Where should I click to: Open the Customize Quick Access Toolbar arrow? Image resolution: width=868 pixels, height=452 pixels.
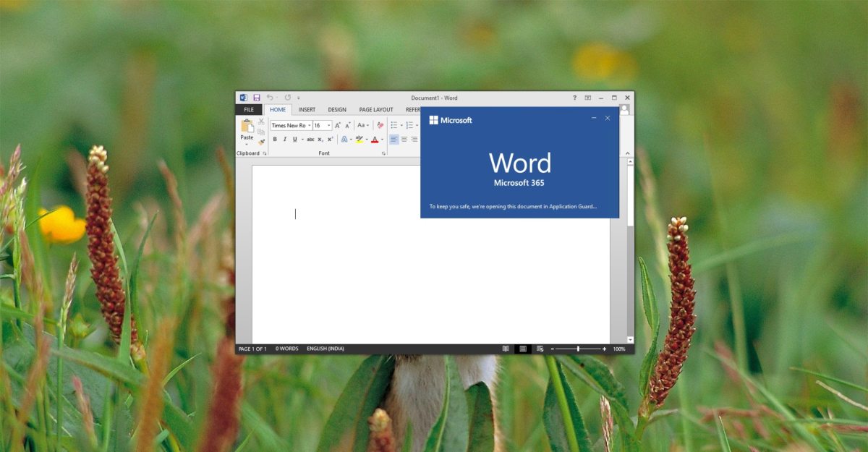point(298,98)
